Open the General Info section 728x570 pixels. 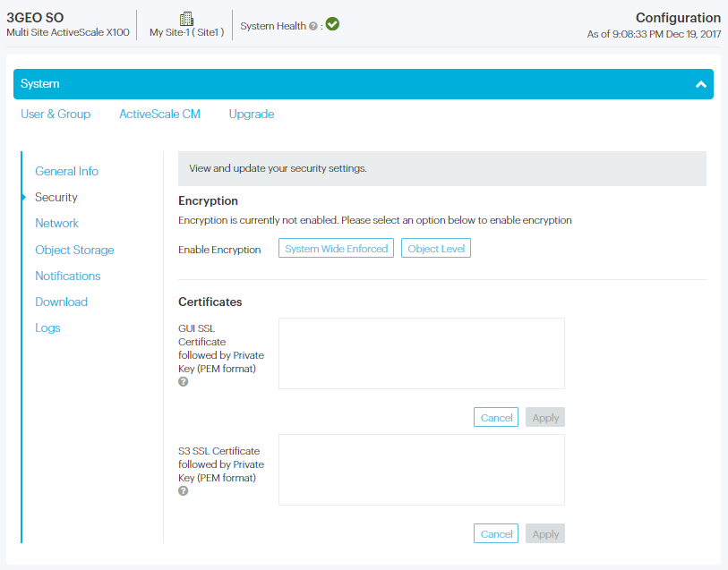(x=66, y=171)
